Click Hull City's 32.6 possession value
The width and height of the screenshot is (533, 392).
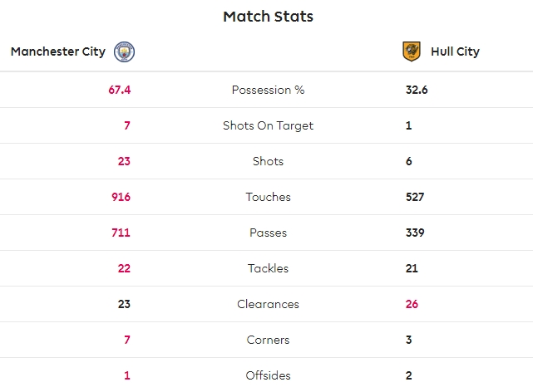[x=417, y=90]
